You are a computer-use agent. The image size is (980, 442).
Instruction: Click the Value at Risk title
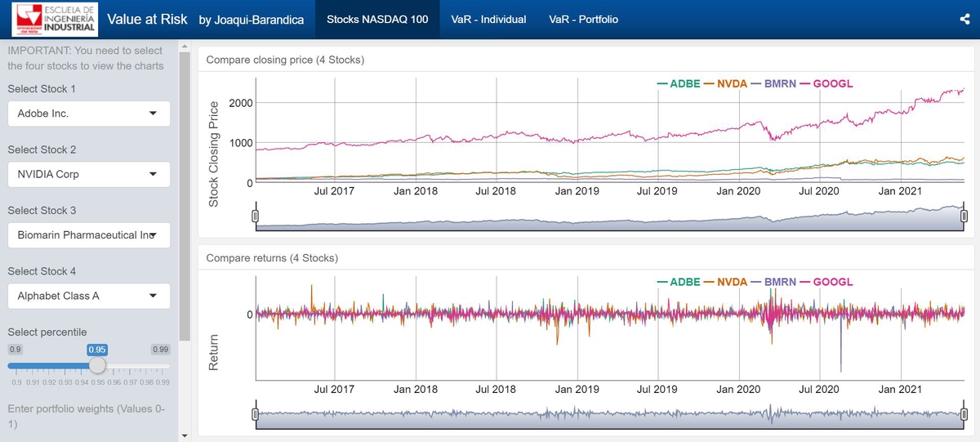(x=147, y=19)
